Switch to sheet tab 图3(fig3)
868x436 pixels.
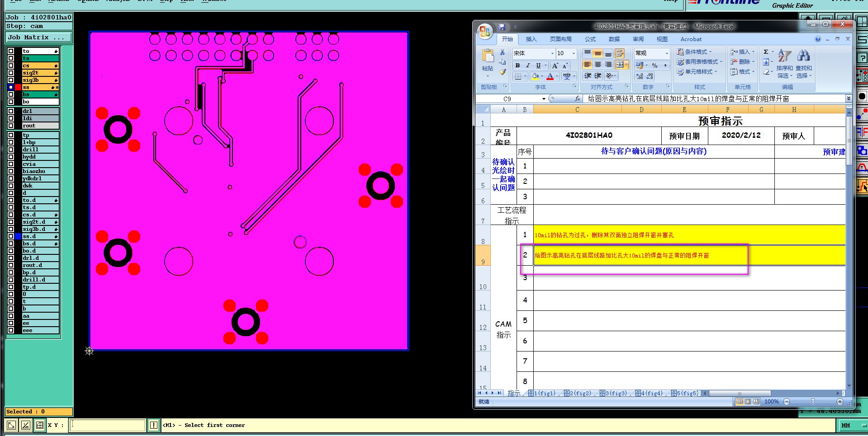[x=613, y=394]
